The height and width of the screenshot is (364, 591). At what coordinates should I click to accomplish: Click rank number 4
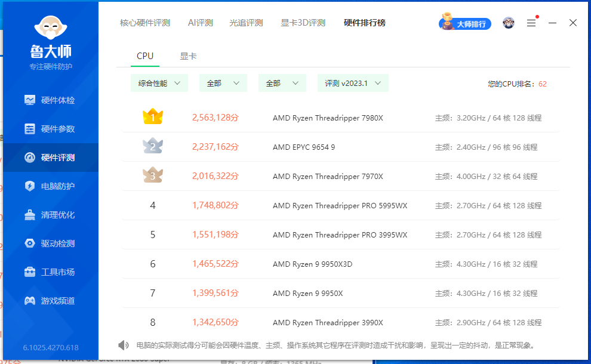pos(153,205)
